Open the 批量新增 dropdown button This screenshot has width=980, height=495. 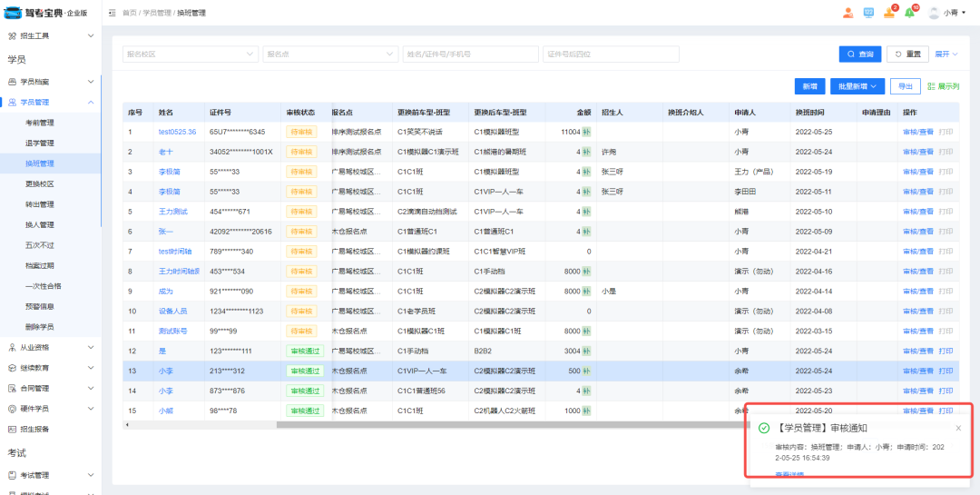pos(857,87)
